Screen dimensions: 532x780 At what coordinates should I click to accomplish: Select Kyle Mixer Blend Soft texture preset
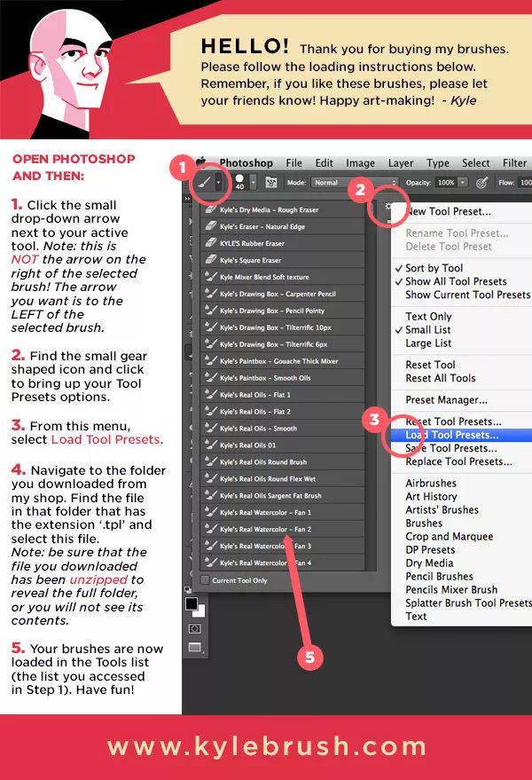(283, 277)
